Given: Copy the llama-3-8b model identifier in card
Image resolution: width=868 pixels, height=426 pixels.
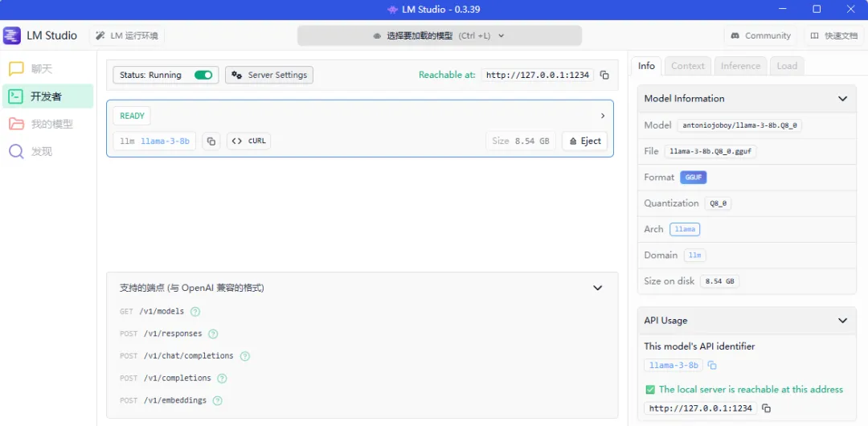Looking at the screenshot, I should pos(211,141).
